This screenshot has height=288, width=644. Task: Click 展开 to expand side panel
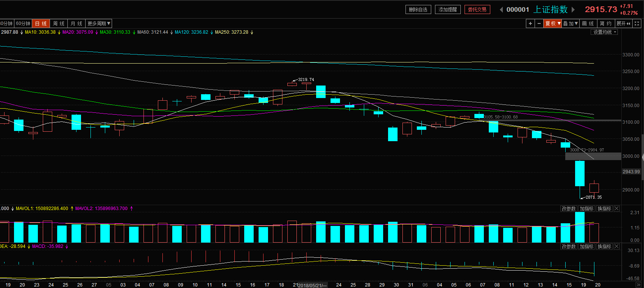coord(623,23)
